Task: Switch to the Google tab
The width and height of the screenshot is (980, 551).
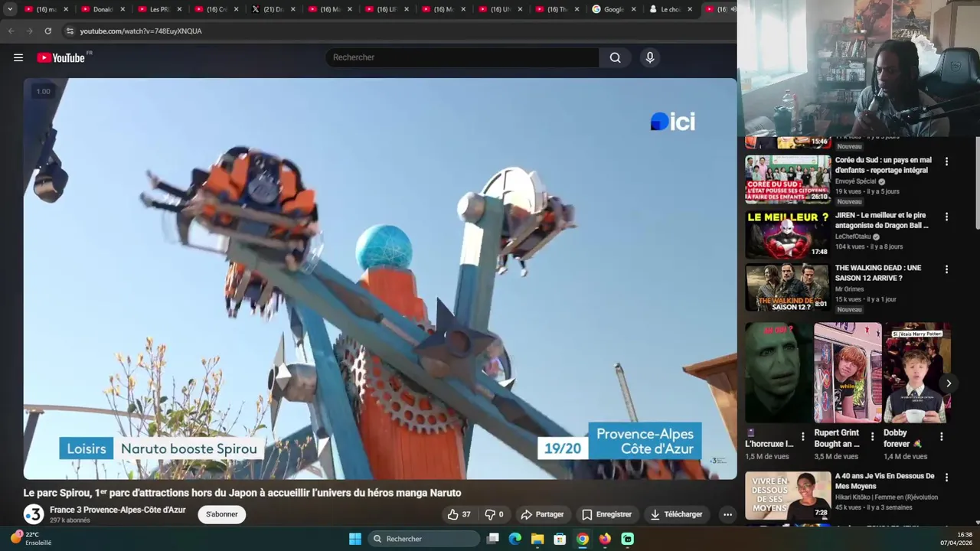Action: [613, 9]
